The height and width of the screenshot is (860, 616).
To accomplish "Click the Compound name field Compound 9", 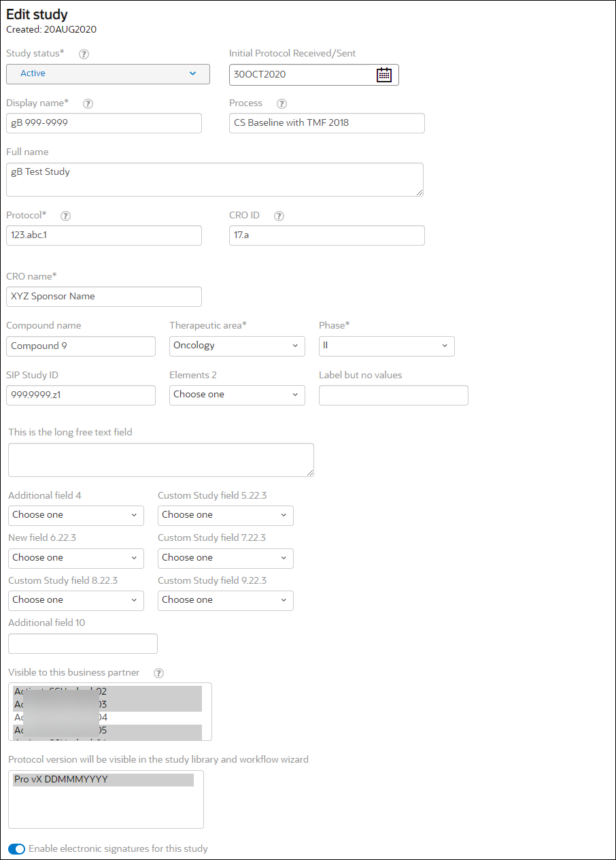I will pos(81,346).
